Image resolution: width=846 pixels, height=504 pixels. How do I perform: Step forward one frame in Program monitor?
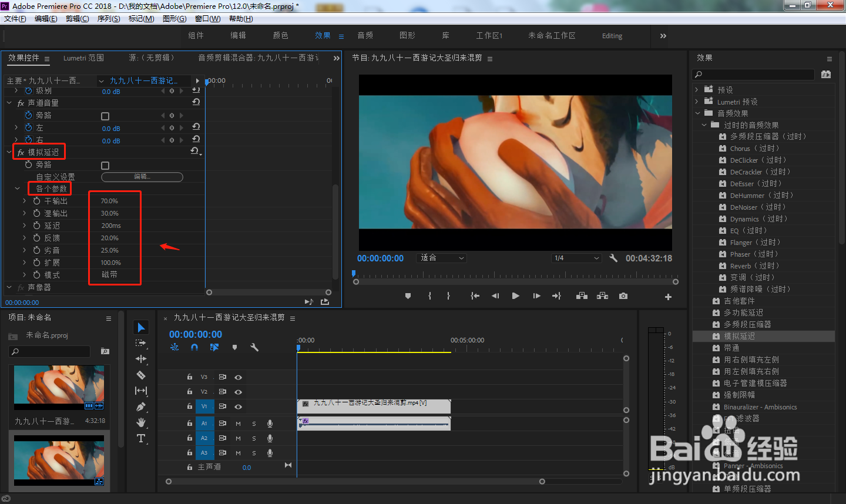click(536, 296)
